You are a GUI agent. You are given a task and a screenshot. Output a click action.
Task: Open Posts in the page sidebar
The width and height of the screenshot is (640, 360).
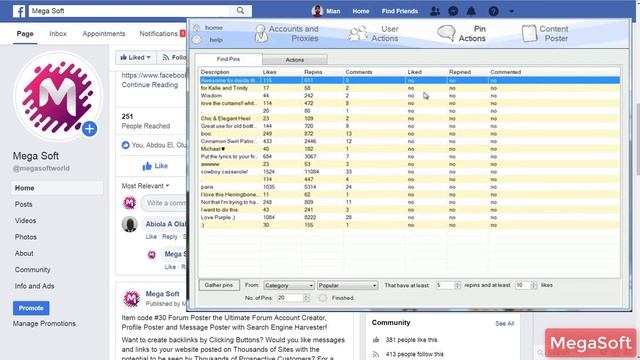[x=23, y=204]
